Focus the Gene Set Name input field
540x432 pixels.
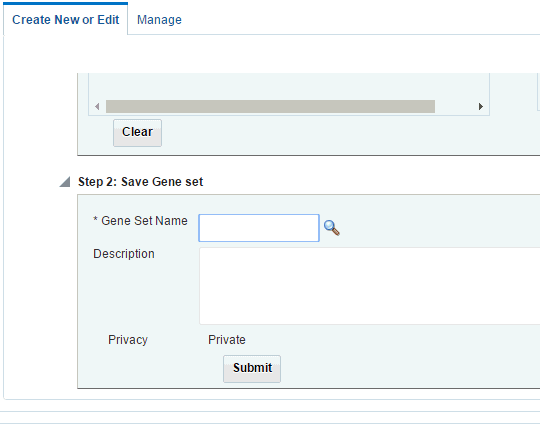[x=259, y=228]
